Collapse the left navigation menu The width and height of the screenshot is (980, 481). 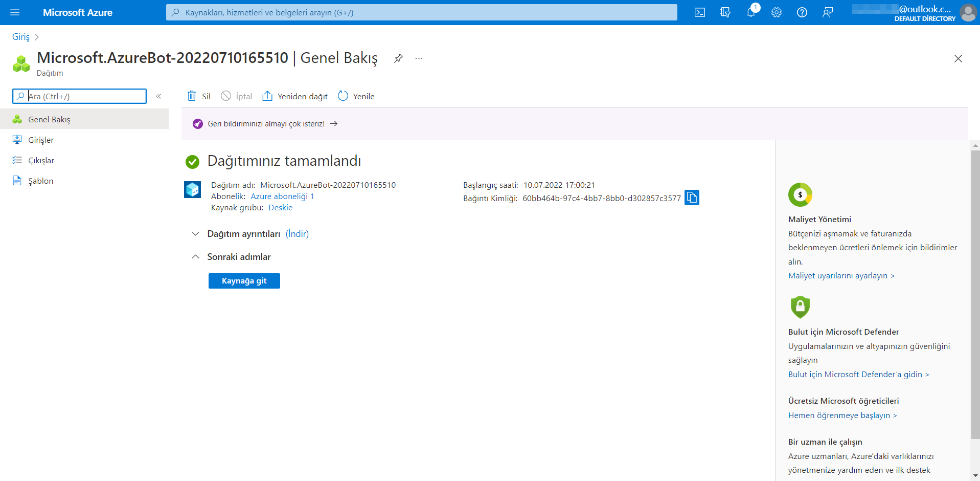pyautogui.click(x=158, y=96)
